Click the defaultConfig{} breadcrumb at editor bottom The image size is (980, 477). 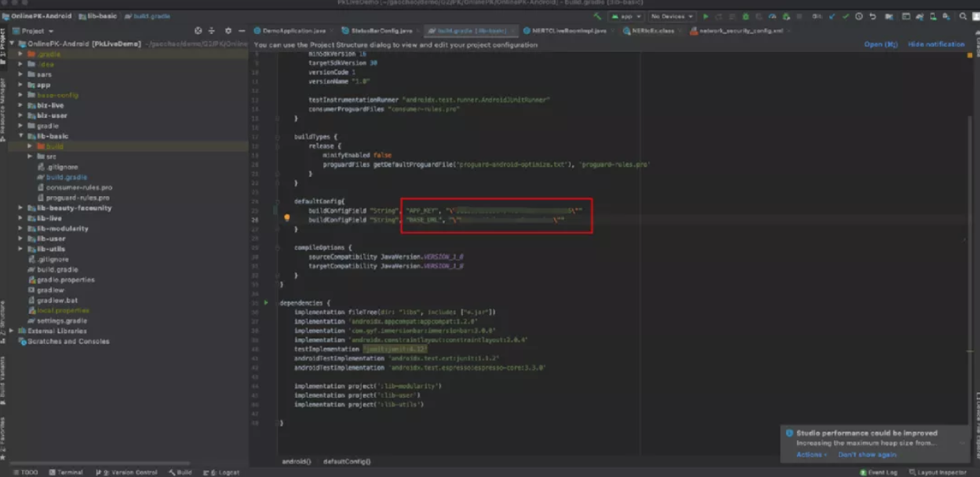pos(347,461)
